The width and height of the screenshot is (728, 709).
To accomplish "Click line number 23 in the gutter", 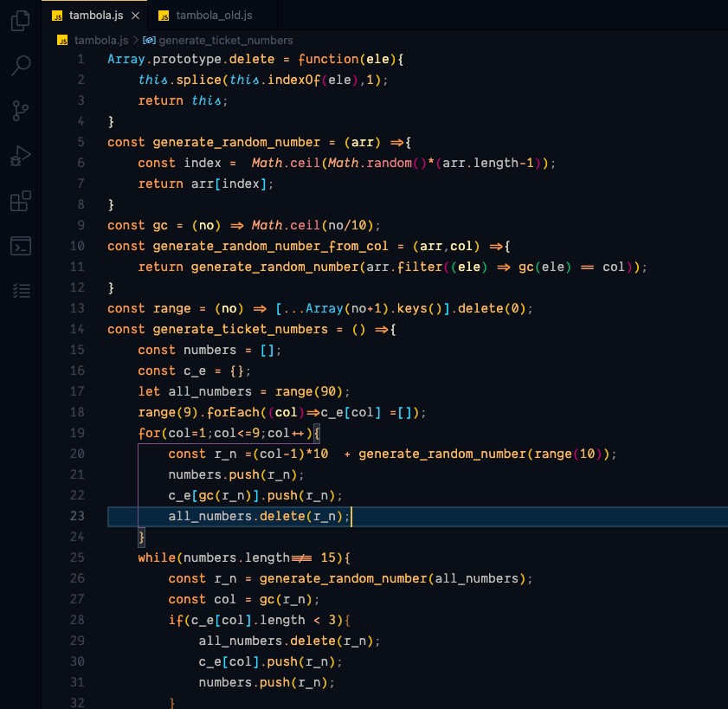I will coord(77,516).
